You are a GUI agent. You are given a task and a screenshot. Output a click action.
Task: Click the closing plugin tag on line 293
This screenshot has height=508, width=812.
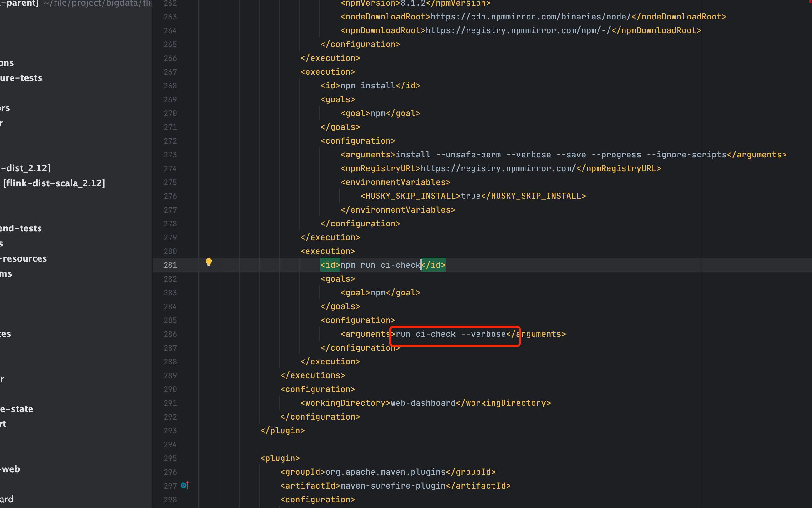pos(282,430)
